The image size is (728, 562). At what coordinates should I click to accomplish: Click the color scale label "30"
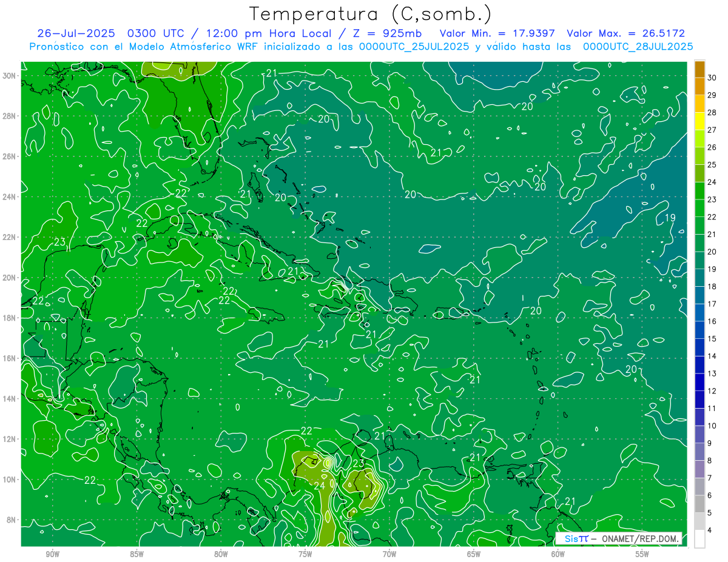(712, 78)
